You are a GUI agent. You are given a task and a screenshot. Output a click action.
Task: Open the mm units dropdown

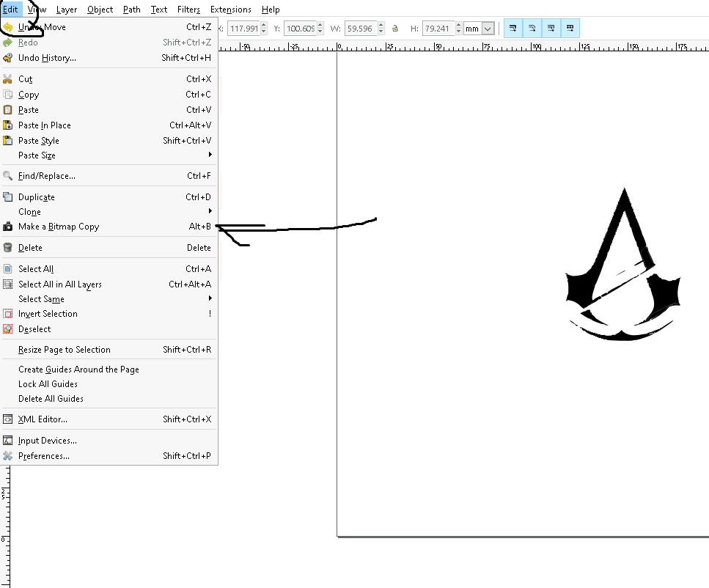(488, 29)
